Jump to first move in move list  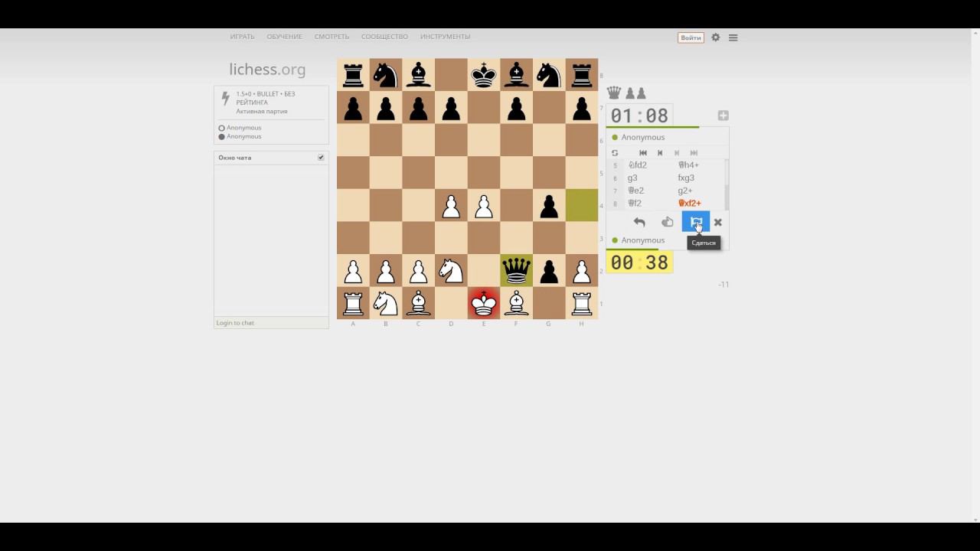[x=642, y=153]
